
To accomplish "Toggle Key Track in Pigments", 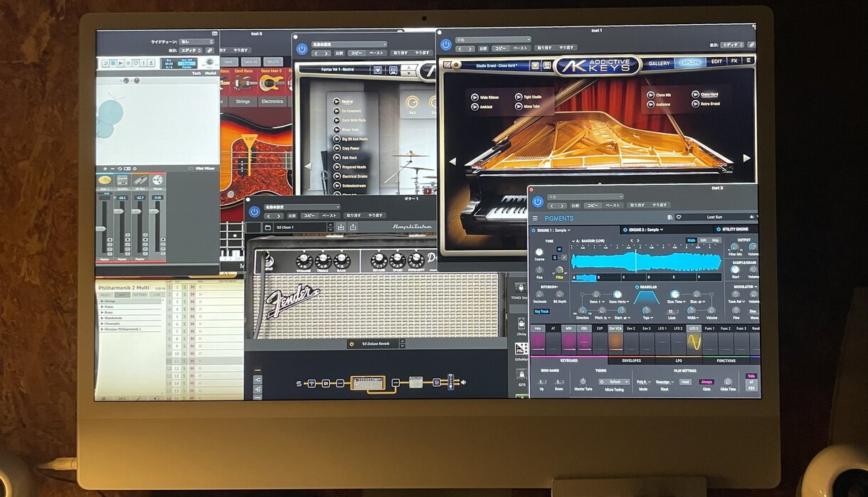I will point(542,311).
